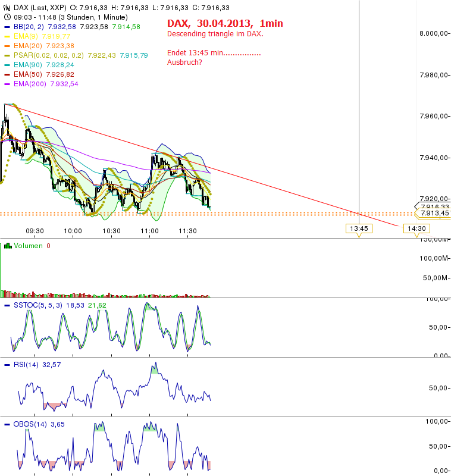Click the EMA(9) value 7.919,77
Viewport: 451px width, 476px height.
(56, 36)
